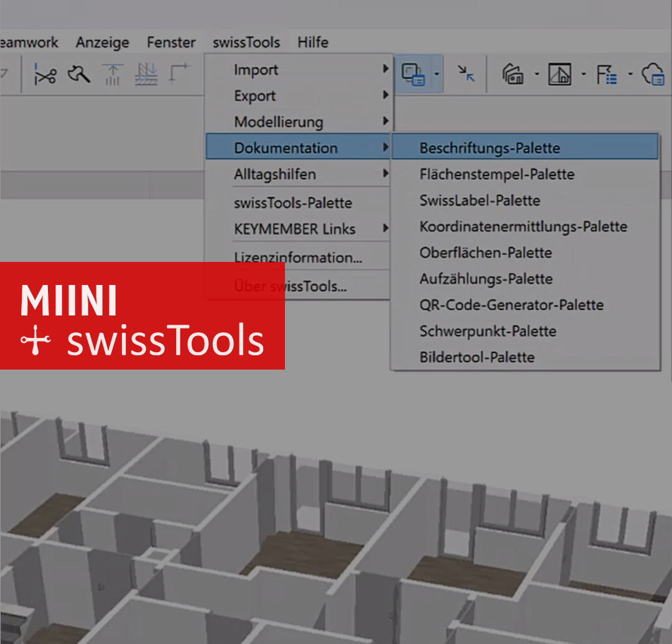Open dropdown arrow beside overlapping-windows icon
This screenshot has width=672, height=644.
pyautogui.click(x=436, y=73)
